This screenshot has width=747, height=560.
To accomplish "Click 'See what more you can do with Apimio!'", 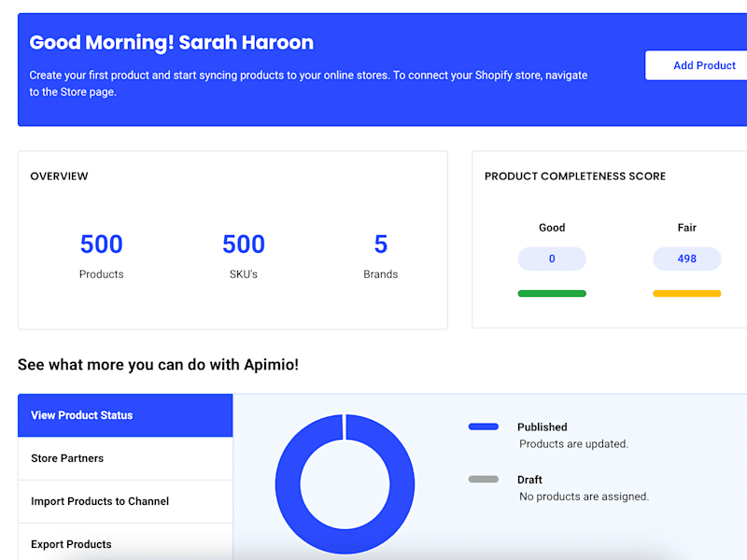I will click(x=158, y=364).
